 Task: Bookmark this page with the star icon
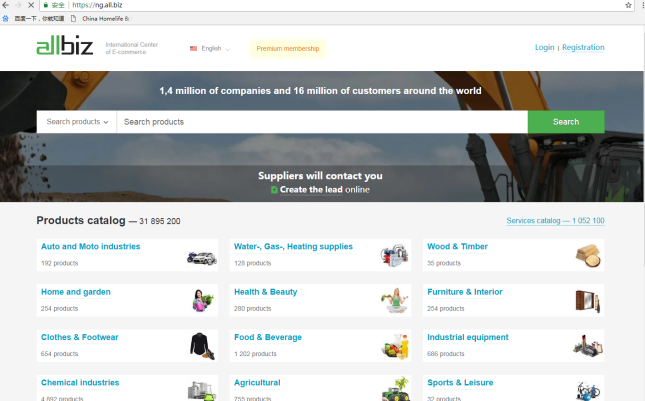628,5
